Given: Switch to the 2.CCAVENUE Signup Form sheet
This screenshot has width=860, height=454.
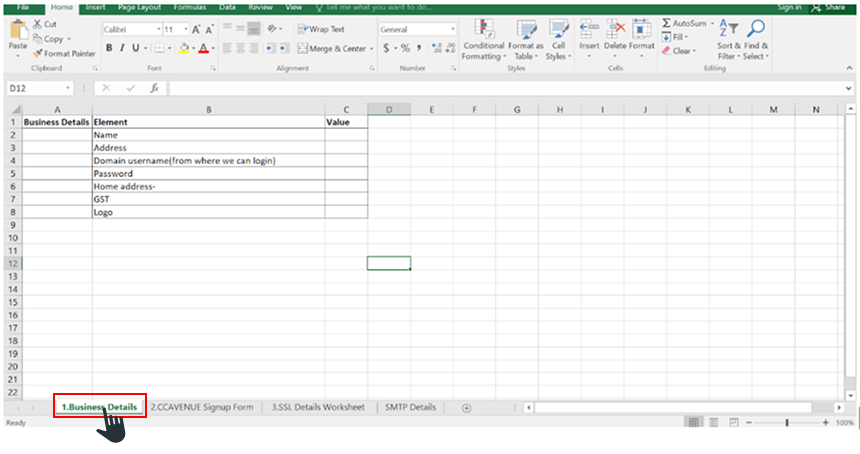Looking at the screenshot, I should (202, 408).
